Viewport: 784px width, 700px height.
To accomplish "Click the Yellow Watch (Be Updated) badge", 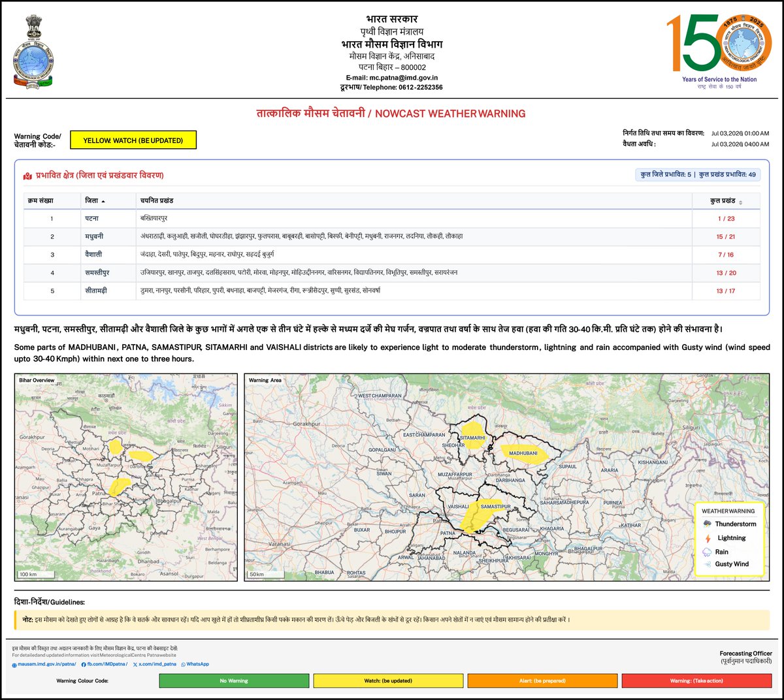I will pos(133,140).
